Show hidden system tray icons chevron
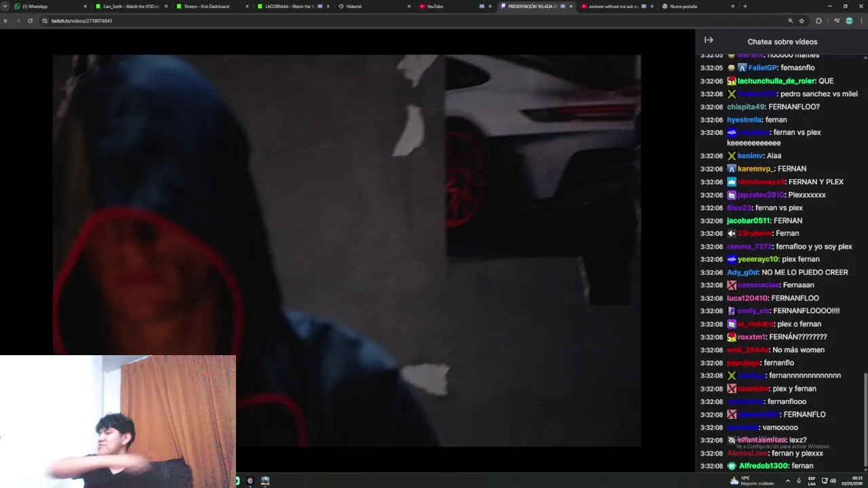 787,481
